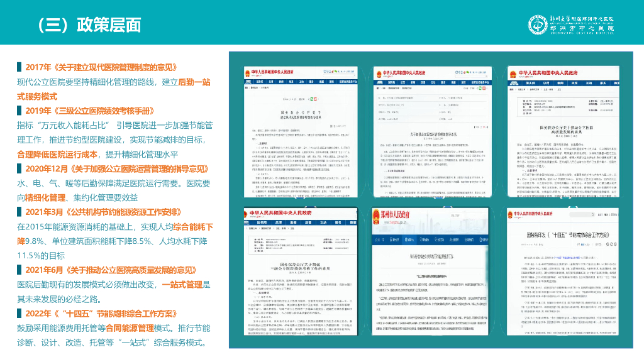The height and width of the screenshot is (362, 644).
Task: Click the home icon at left of gov.cn navigation bar
Action: point(248,82)
